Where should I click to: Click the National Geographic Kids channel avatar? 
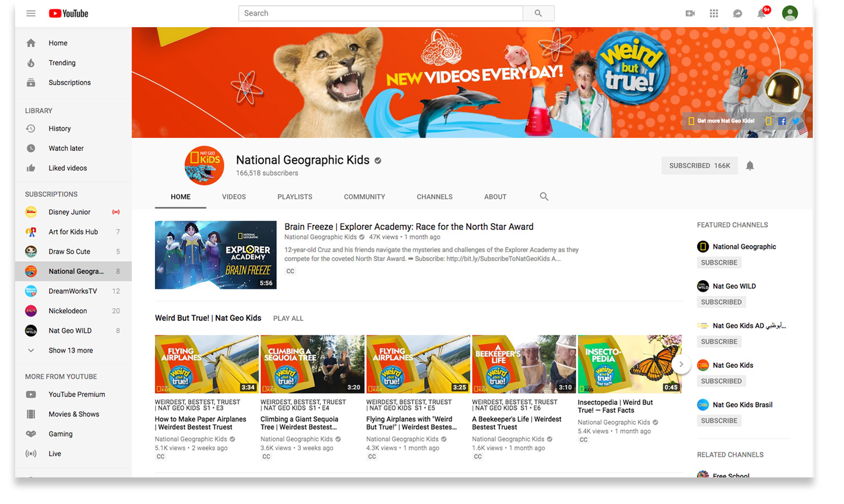(204, 165)
